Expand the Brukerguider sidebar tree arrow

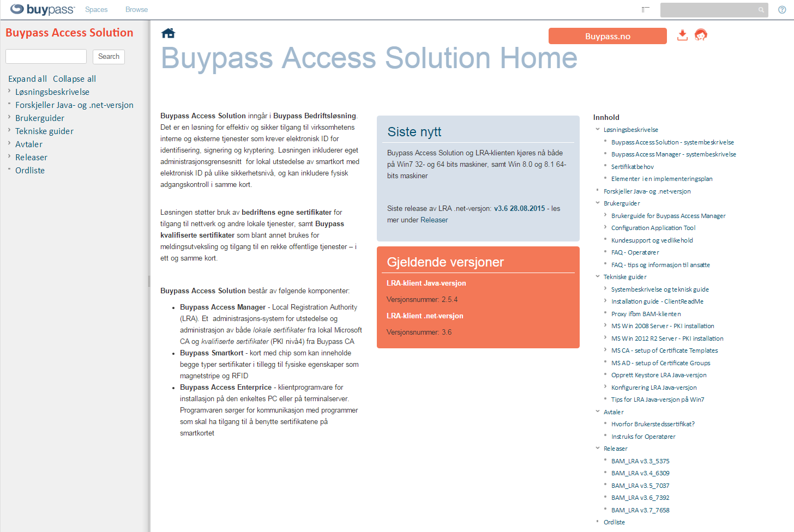tap(9, 117)
